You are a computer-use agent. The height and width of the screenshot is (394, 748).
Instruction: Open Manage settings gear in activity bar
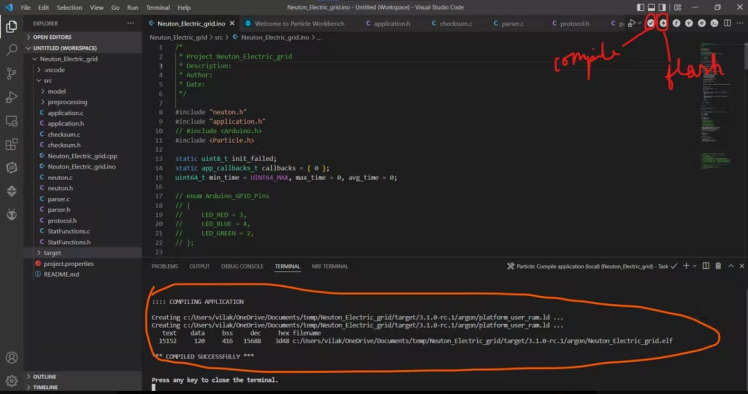[11, 381]
